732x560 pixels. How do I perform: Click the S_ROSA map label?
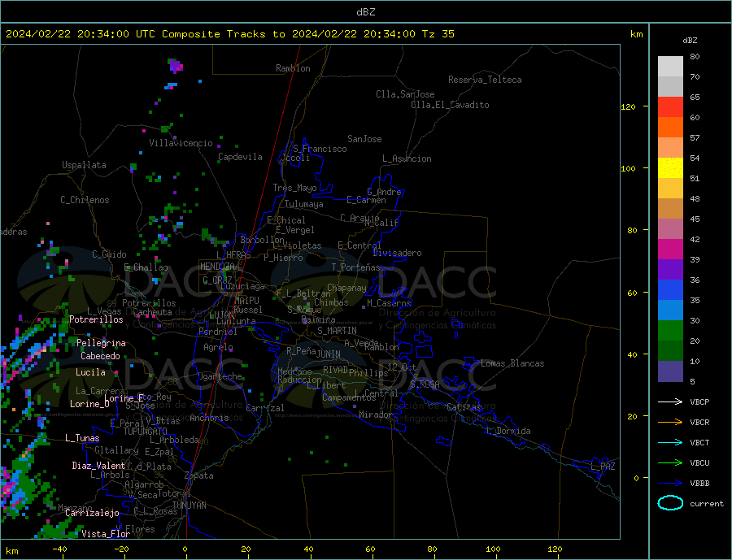[x=425, y=384]
